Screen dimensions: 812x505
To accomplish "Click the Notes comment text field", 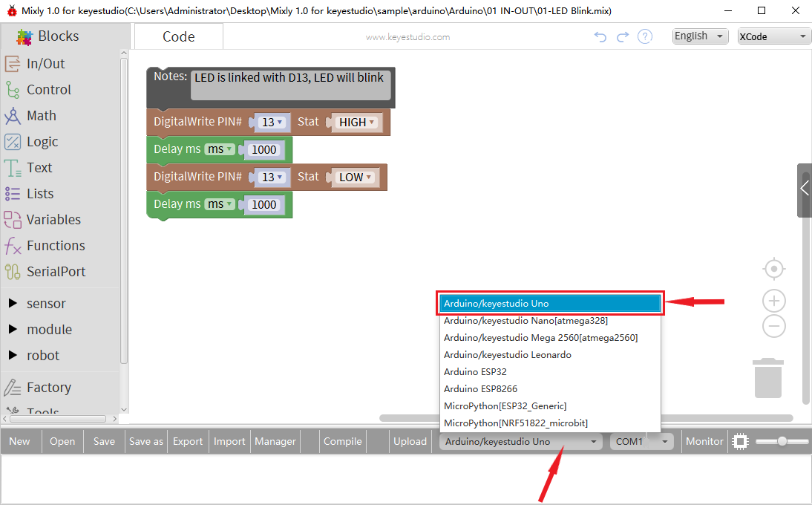I will [x=290, y=85].
